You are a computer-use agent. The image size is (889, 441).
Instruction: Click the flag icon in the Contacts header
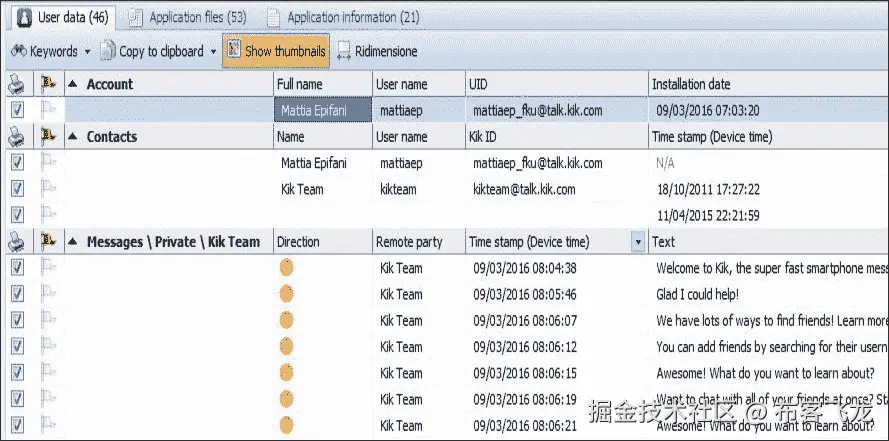(49, 136)
